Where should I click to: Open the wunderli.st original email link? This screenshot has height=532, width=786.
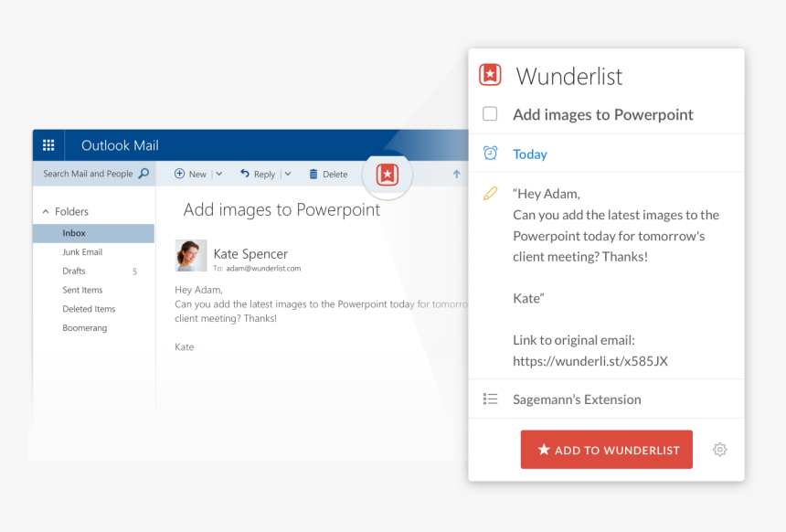coord(590,361)
